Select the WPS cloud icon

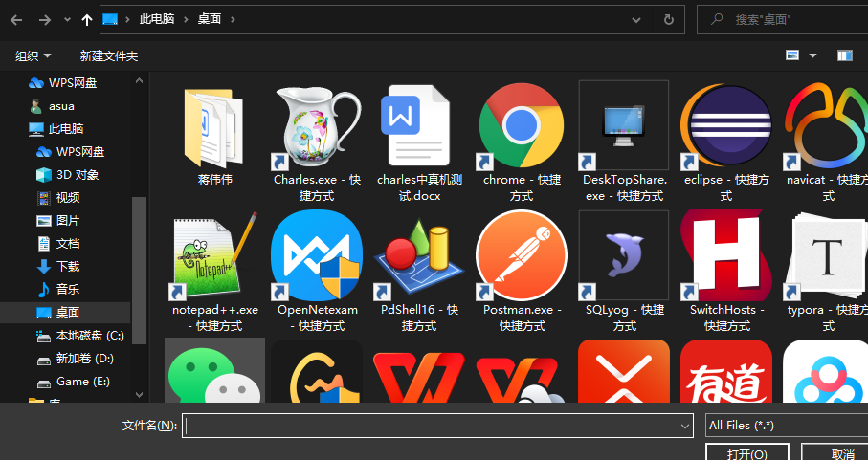pyautogui.click(x=522, y=379)
